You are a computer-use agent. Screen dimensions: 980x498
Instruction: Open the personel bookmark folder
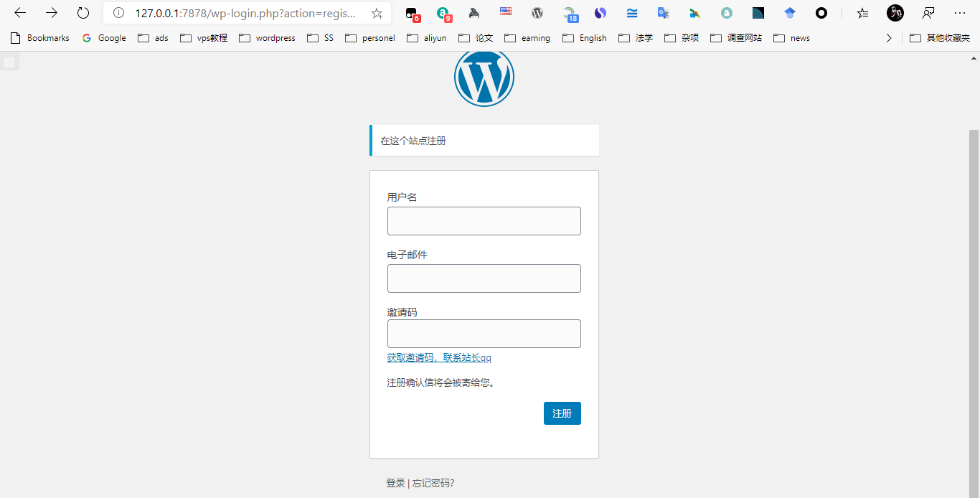pyautogui.click(x=370, y=38)
